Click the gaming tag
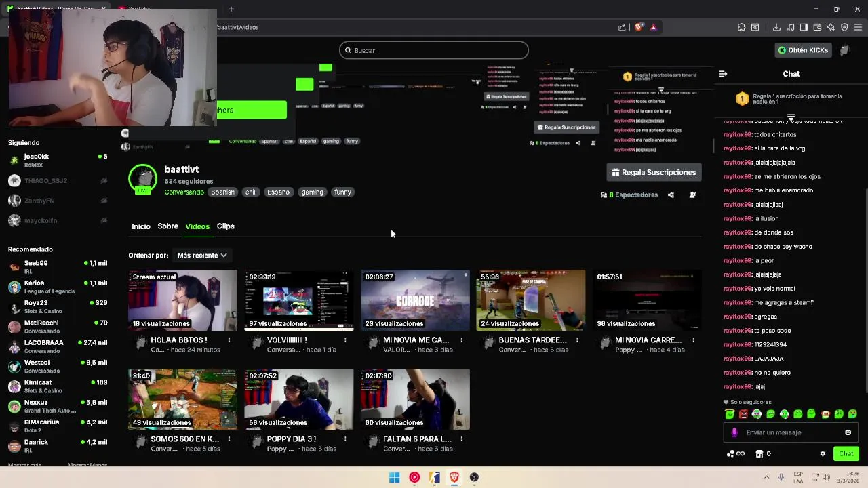Image resolution: width=868 pixels, height=488 pixels. (312, 192)
